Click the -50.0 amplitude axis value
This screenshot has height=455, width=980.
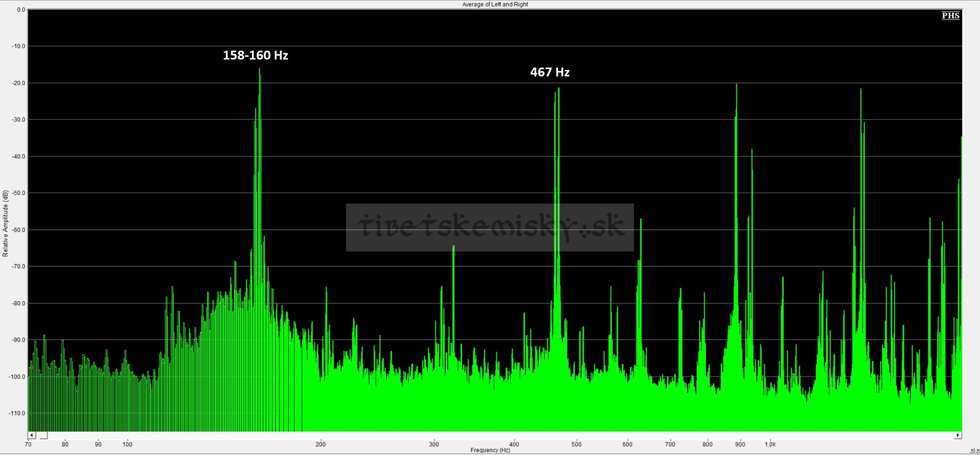tap(18, 193)
